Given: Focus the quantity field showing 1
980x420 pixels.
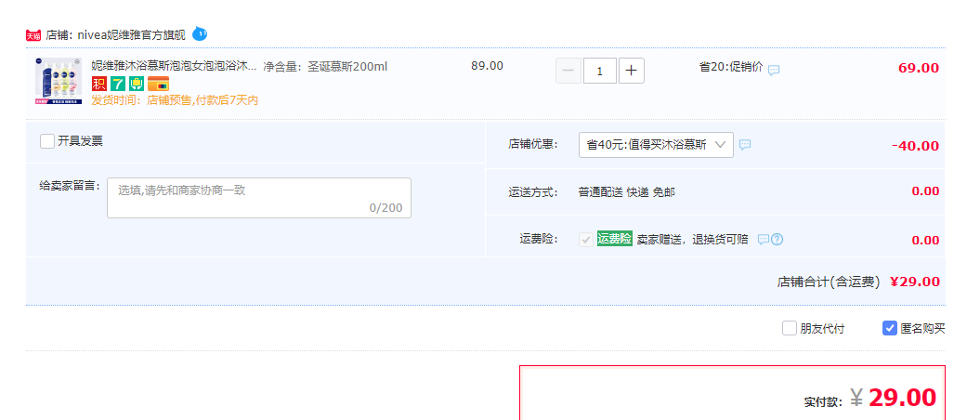Looking at the screenshot, I should coord(600,71).
